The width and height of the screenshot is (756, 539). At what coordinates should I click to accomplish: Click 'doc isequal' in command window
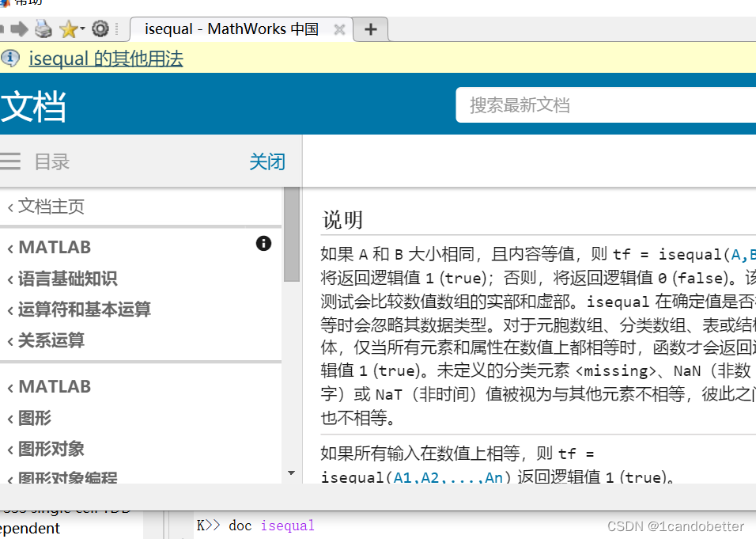click(271, 526)
